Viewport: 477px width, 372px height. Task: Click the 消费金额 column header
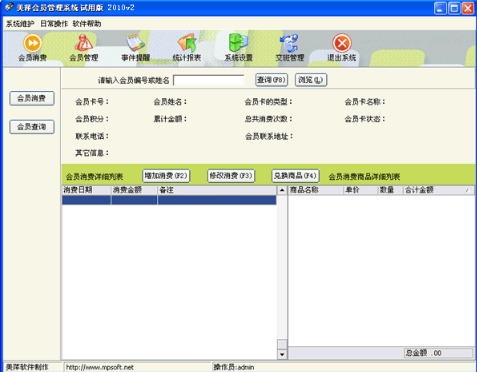click(134, 190)
